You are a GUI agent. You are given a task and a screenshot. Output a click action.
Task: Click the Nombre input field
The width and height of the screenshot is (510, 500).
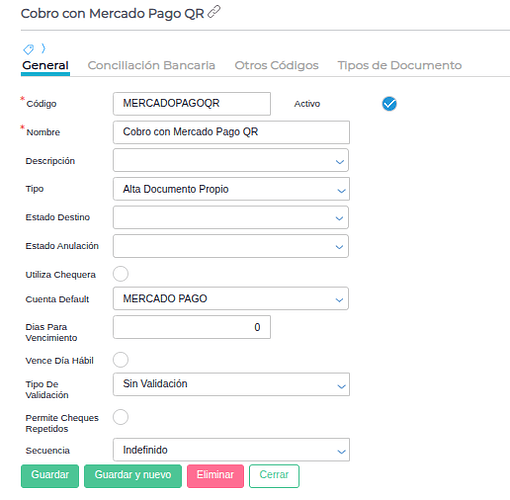pyautogui.click(x=231, y=132)
